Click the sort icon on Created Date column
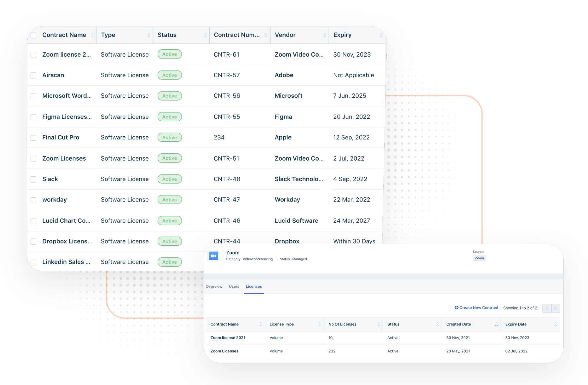 [x=496, y=324]
